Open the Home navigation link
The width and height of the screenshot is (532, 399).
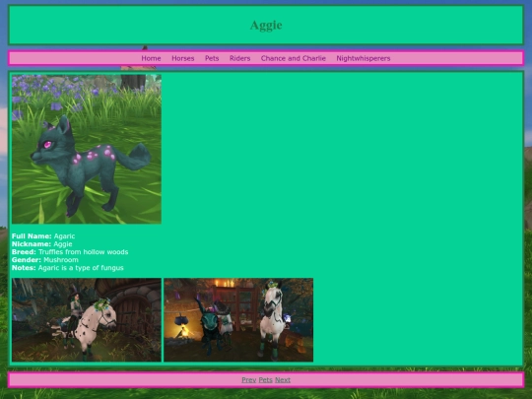point(151,58)
